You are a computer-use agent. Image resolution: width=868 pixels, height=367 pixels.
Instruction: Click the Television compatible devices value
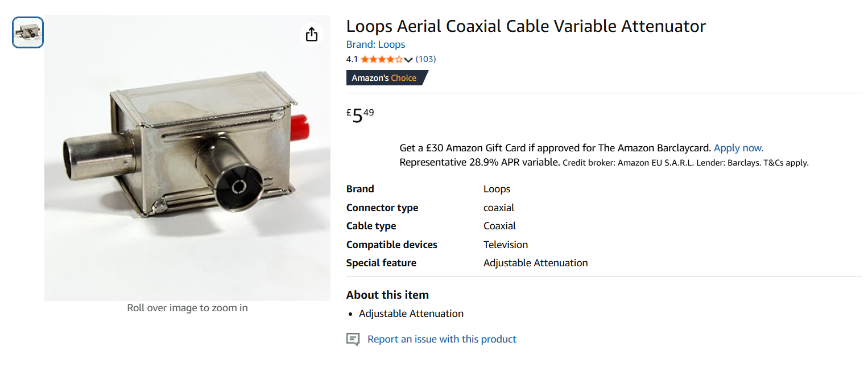[x=505, y=245]
